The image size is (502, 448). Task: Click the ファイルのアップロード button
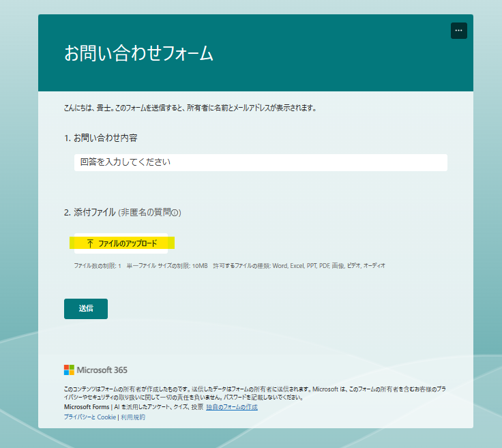pyautogui.click(x=121, y=243)
